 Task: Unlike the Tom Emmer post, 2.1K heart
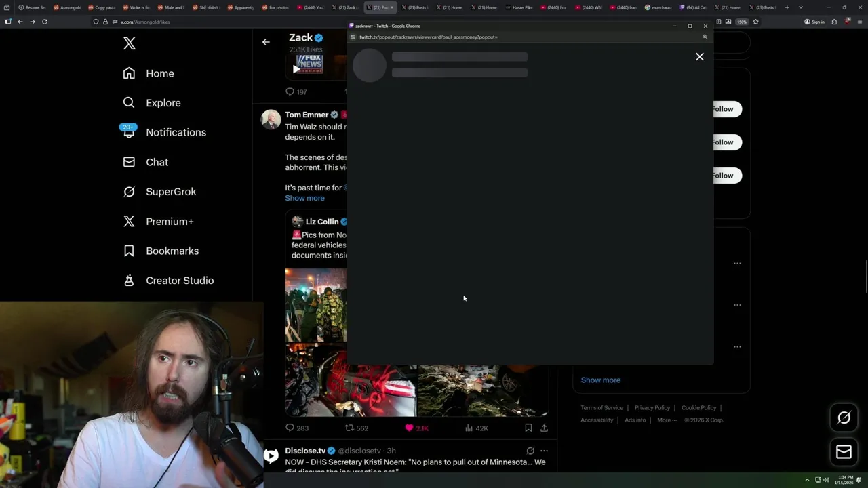416,428
